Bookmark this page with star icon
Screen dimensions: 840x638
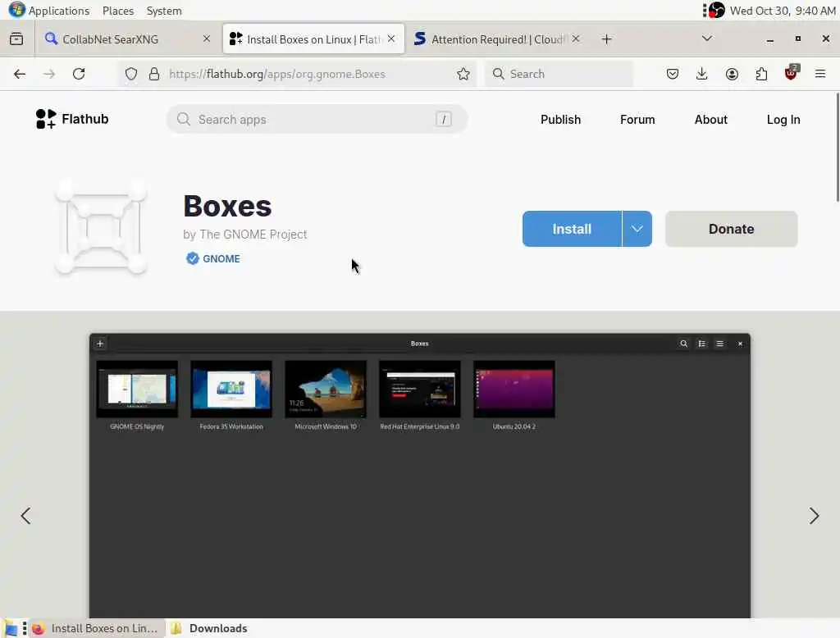[463, 74]
